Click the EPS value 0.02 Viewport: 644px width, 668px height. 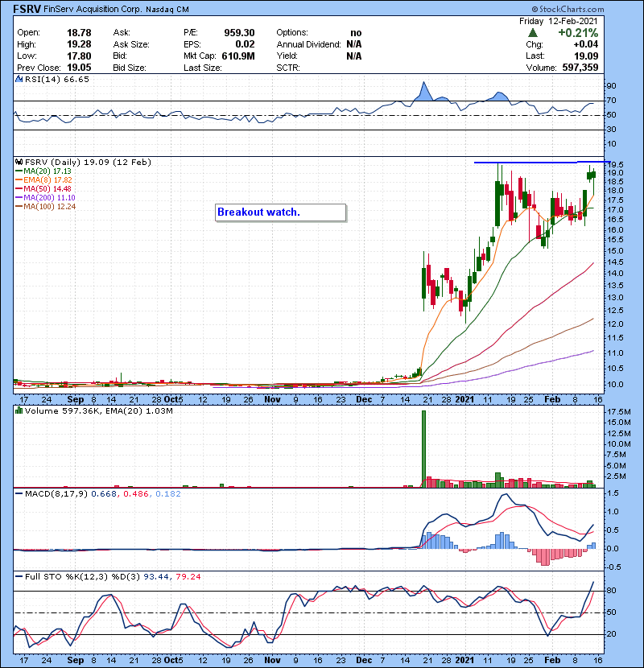245,44
